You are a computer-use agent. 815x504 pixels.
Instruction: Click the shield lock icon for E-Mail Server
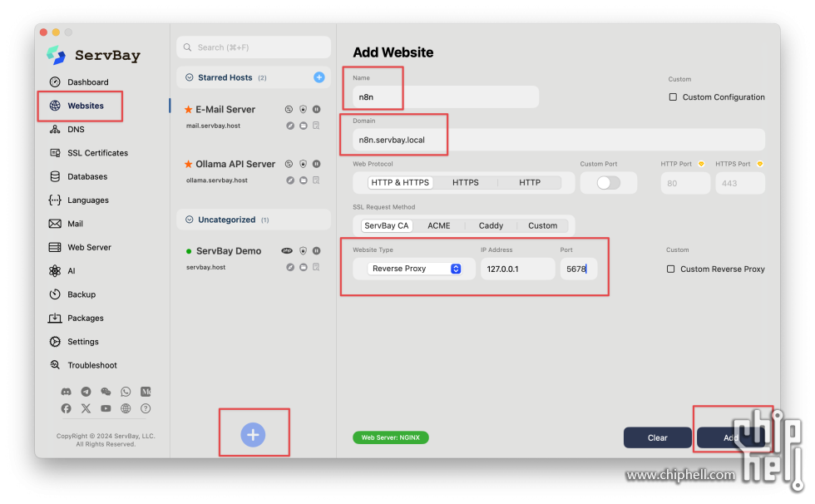point(303,109)
